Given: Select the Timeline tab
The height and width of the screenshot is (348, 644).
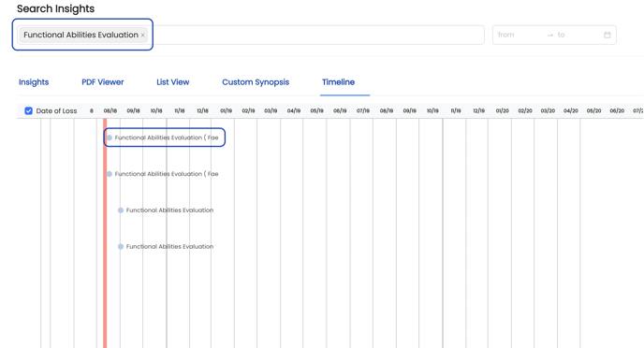Looking at the screenshot, I should (x=339, y=82).
